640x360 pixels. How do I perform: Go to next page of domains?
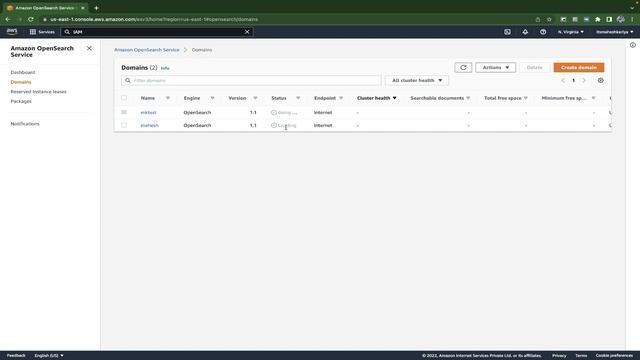pos(584,80)
